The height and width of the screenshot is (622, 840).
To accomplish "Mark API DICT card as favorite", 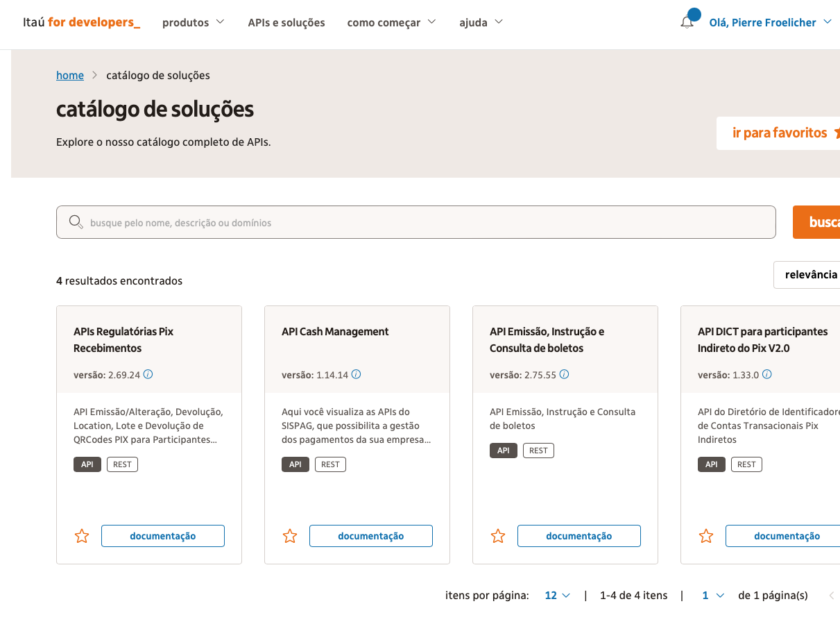I will point(706,536).
